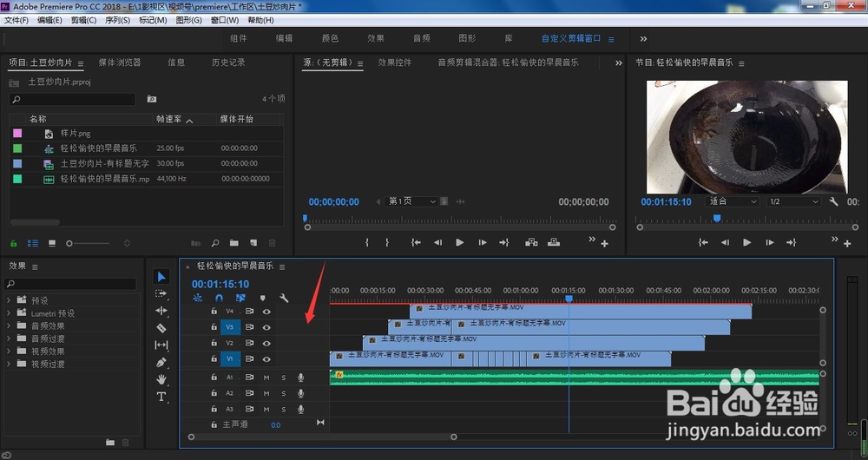Switch to the 媒体浏览器 tab
Screen dimensions: 868x460
click(x=120, y=62)
